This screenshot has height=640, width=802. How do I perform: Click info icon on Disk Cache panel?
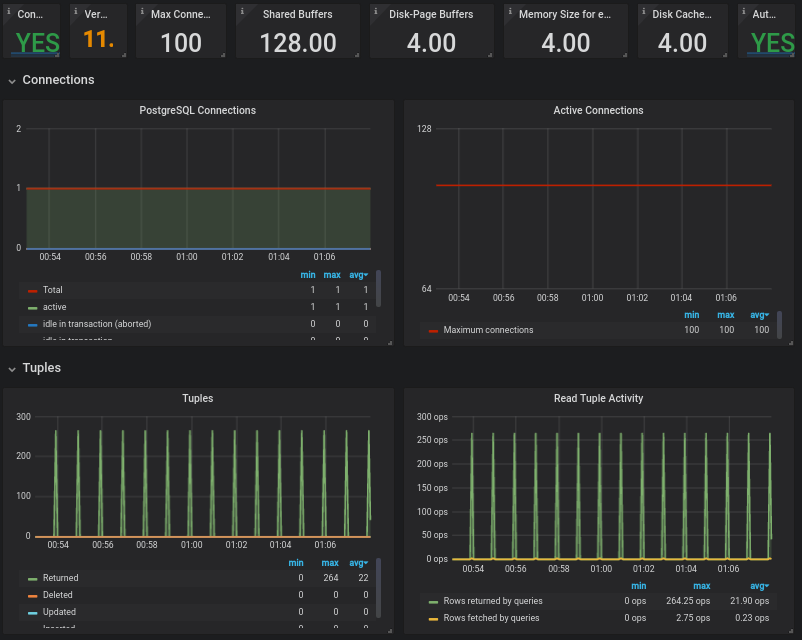pyautogui.click(x=642, y=9)
